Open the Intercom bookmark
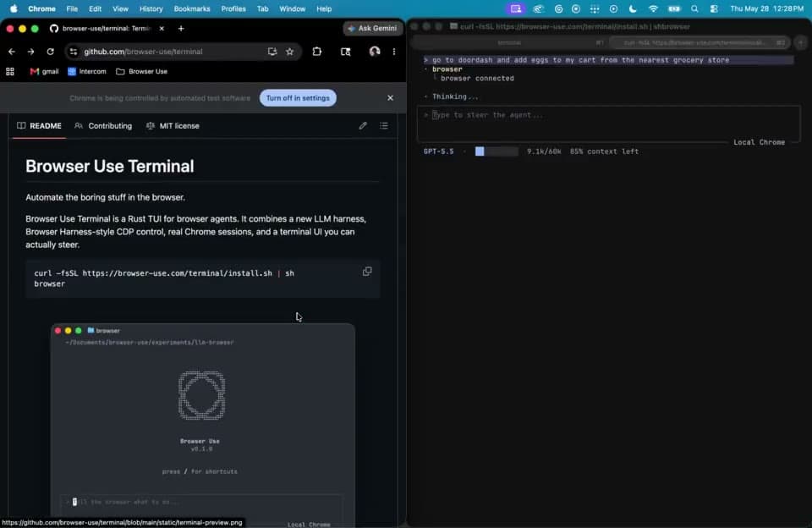The height and width of the screenshot is (528, 812). pos(87,72)
